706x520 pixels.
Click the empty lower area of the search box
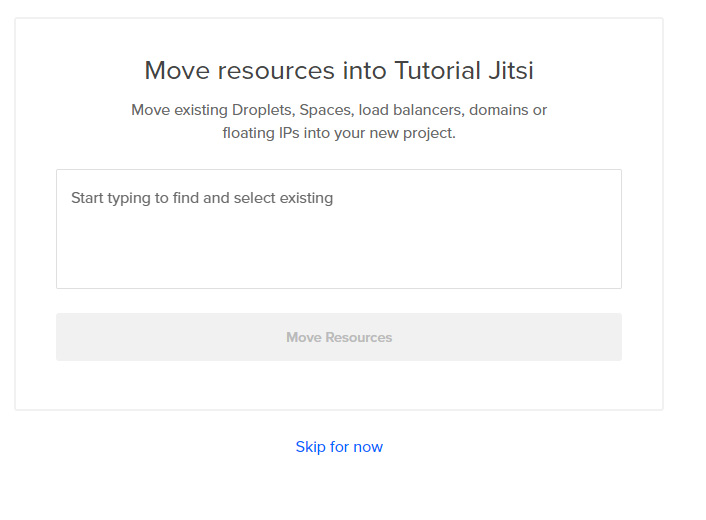coord(339,252)
